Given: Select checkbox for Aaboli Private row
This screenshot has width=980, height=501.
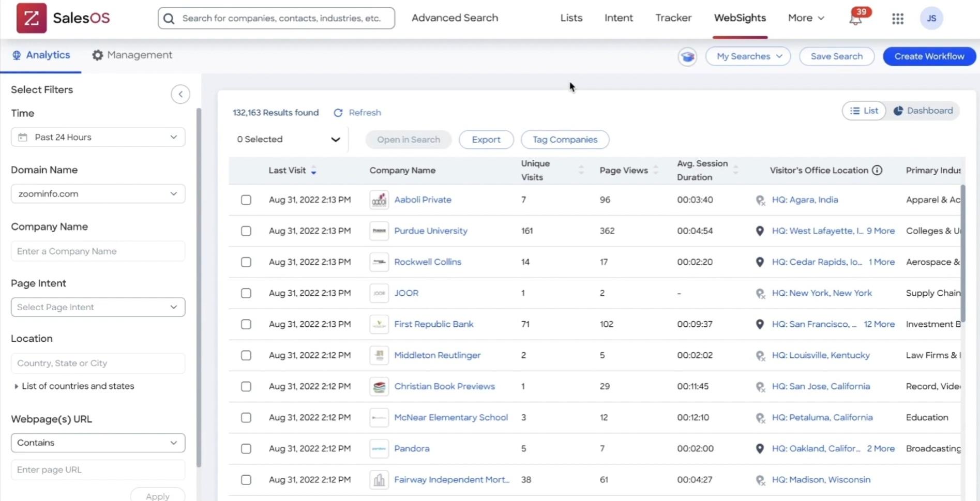Looking at the screenshot, I should click(x=246, y=200).
